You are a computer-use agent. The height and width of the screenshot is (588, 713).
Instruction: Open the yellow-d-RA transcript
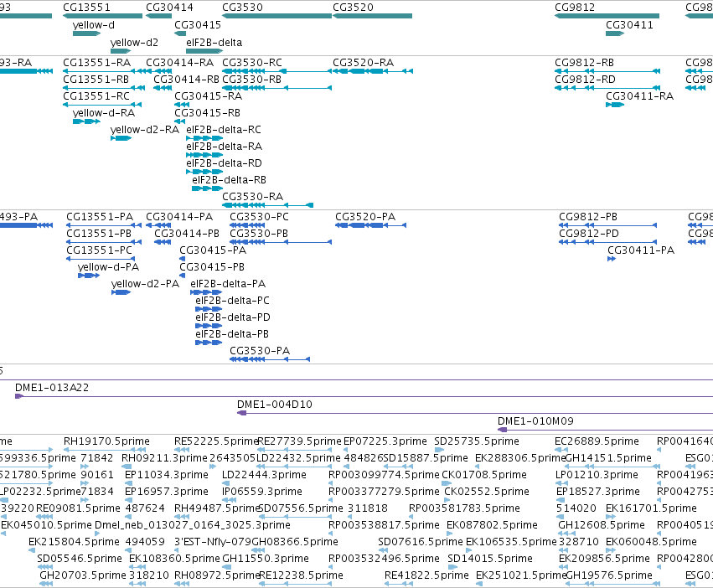[x=87, y=121]
